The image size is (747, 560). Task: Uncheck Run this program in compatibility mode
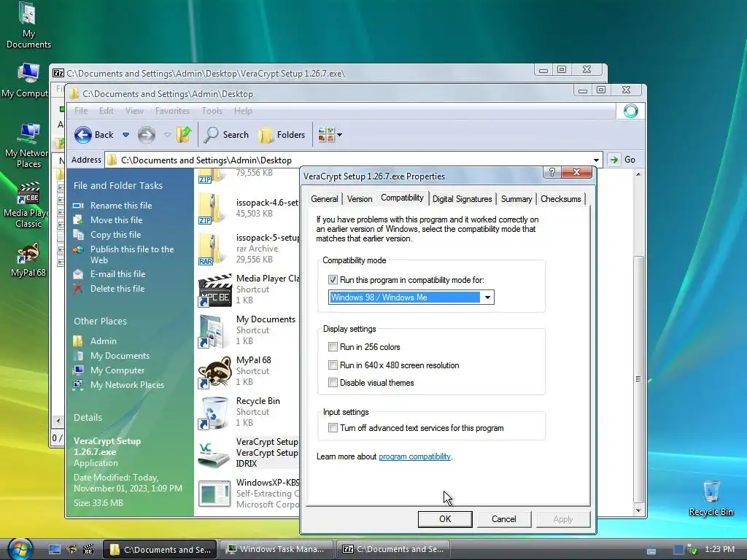(333, 280)
